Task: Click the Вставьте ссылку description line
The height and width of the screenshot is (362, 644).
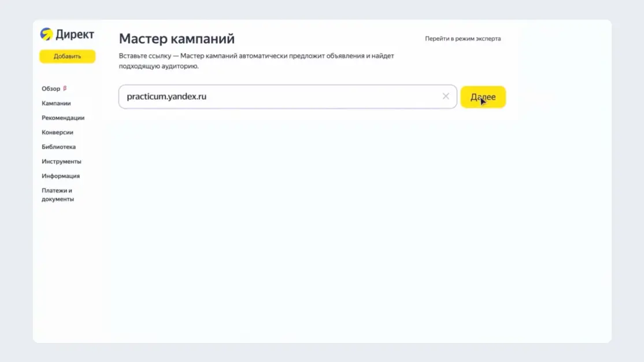Action: [x=256, y=56]
